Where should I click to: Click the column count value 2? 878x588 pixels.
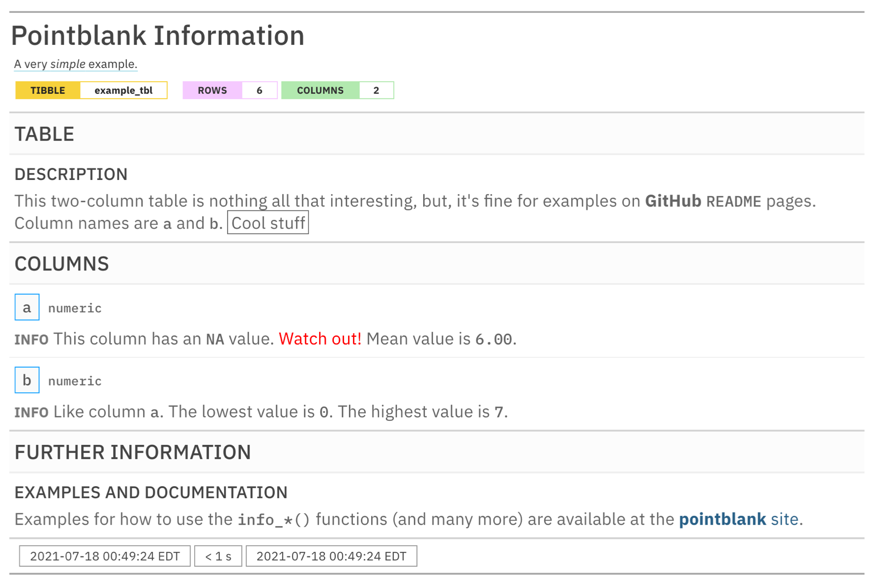[377, 90]
